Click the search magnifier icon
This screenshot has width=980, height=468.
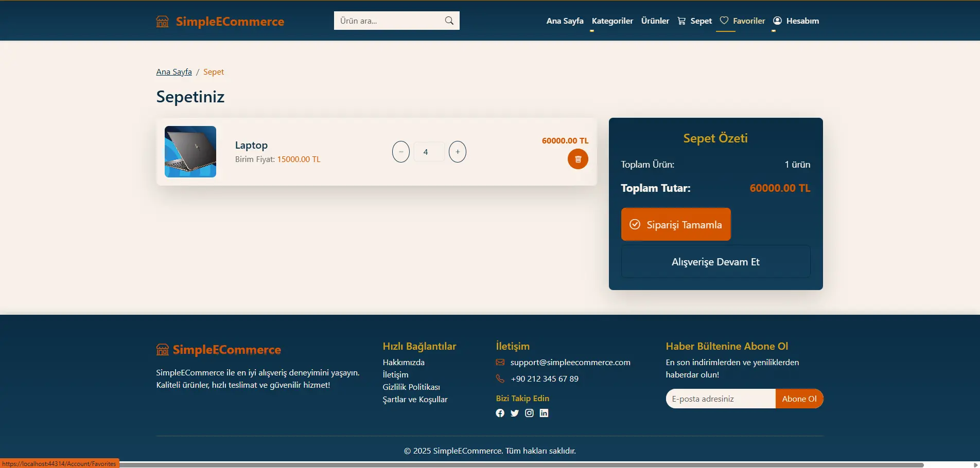(x=449, y=21)
